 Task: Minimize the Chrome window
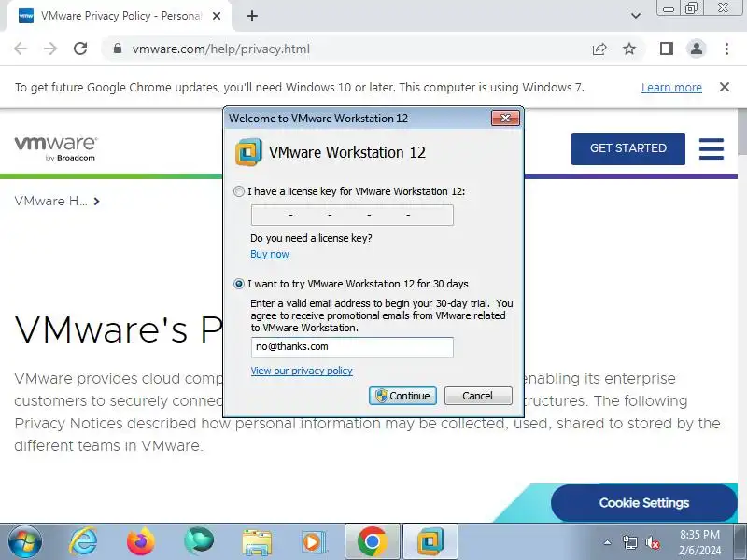point(669,8)
